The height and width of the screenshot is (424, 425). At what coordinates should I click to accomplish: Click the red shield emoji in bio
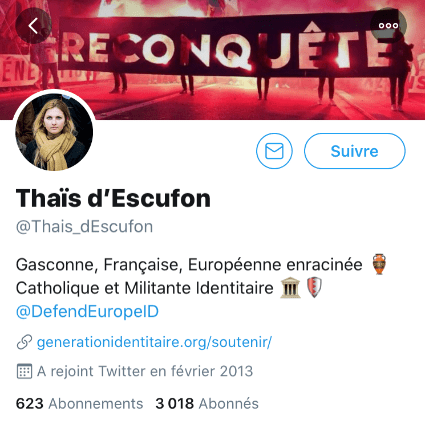314,288
